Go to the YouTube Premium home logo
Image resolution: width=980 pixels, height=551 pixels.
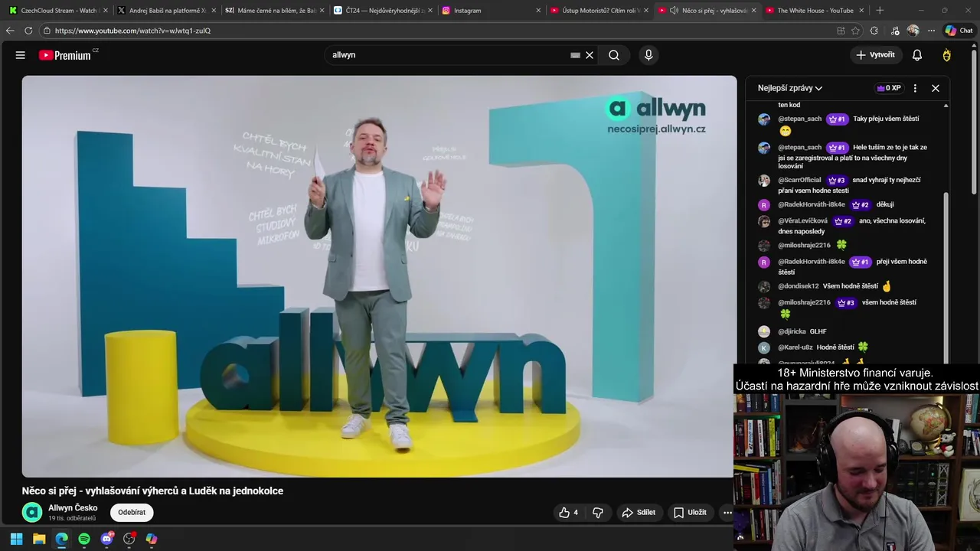[65, 55]
